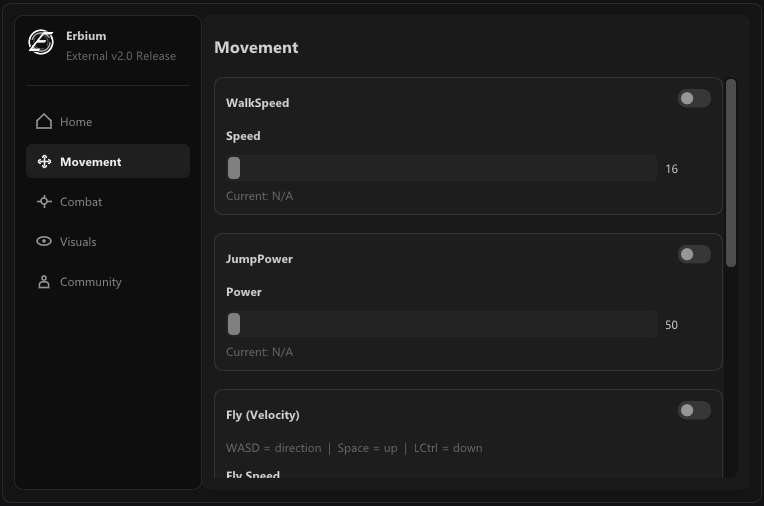Enable the WalkSpeed toggle

point(694,98)
